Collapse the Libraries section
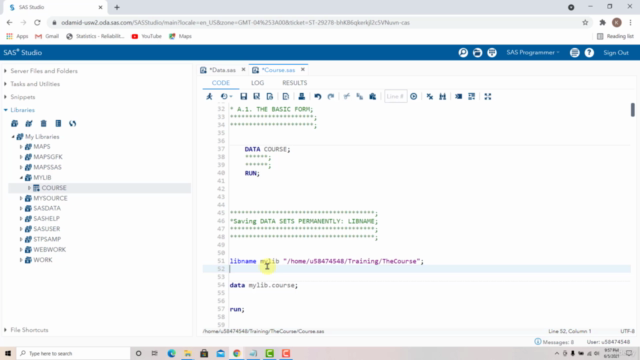This screenshot has height=360, width=640. (6, 110)
